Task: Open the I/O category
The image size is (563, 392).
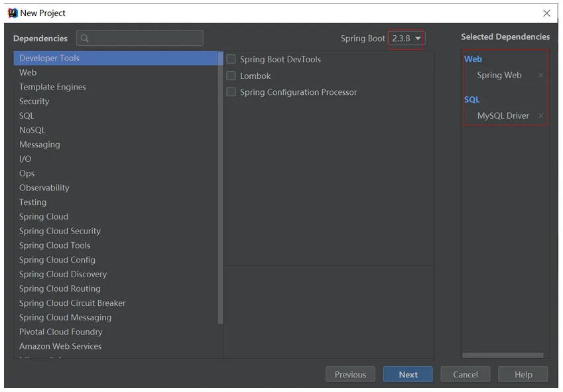Action: [115, 159]
